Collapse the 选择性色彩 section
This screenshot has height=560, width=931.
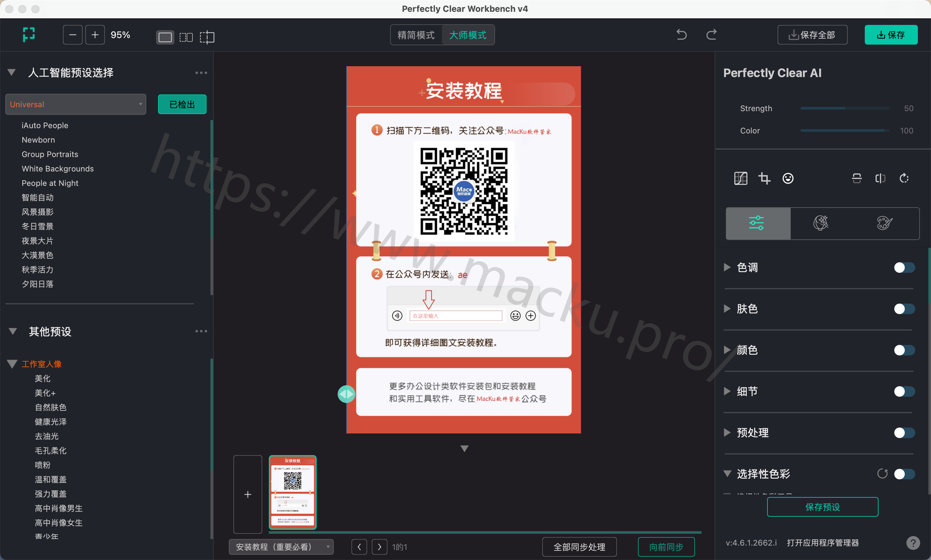(727, 473)
